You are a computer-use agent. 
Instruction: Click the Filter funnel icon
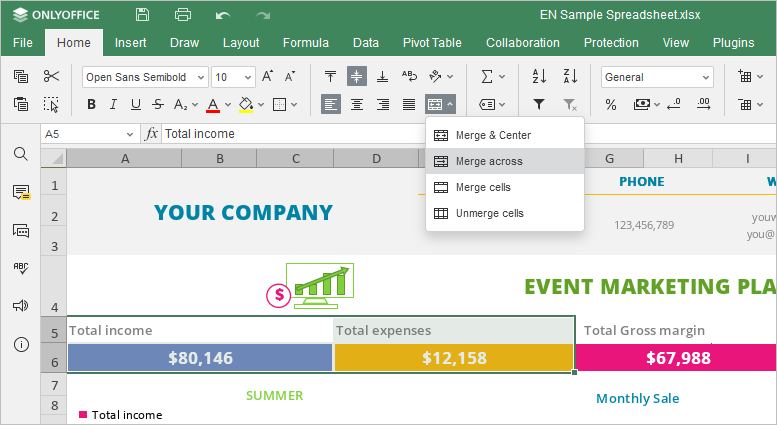coord(539,104)
